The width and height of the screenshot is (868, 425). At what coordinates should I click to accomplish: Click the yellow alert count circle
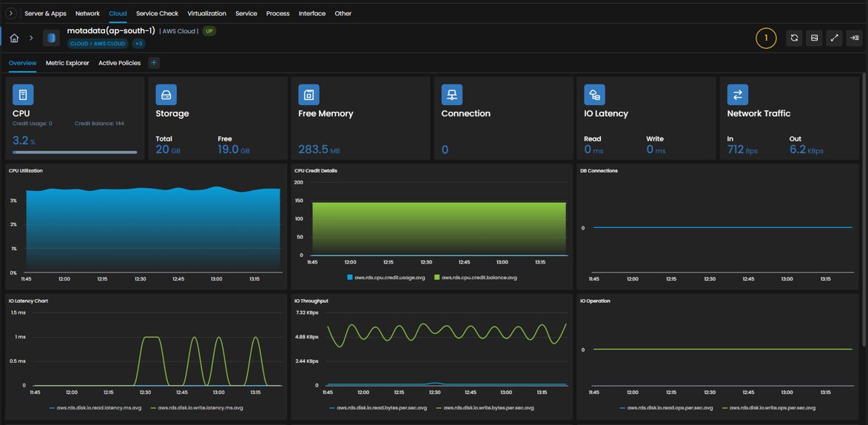click(766, 38)
